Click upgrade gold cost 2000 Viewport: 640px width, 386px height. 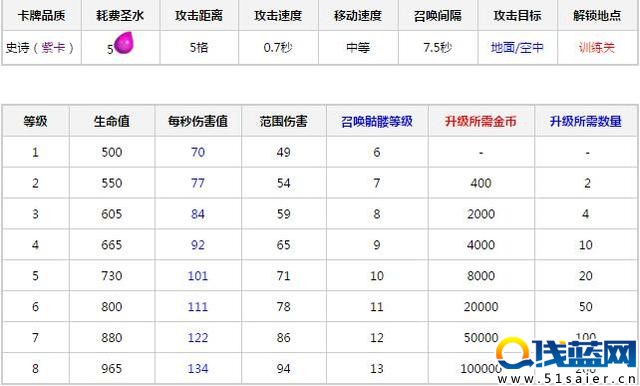[481, 214]
